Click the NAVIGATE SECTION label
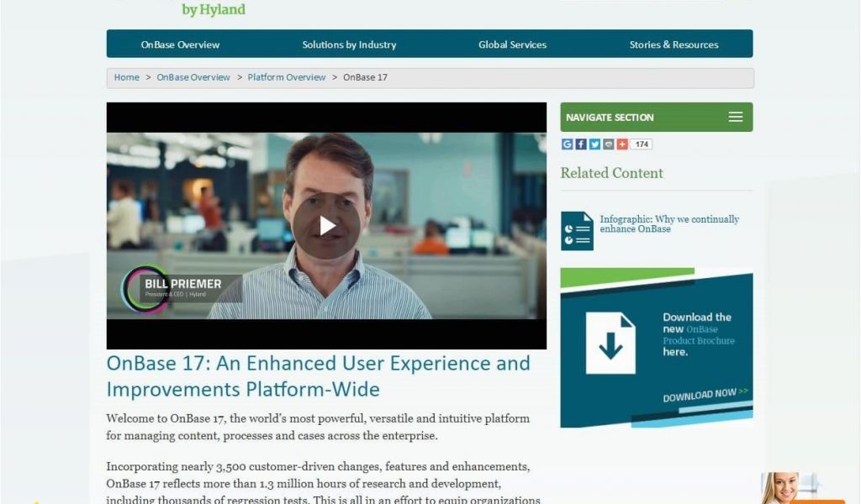Viewport: 861px width, 504px height. click(x=610, y=118)
